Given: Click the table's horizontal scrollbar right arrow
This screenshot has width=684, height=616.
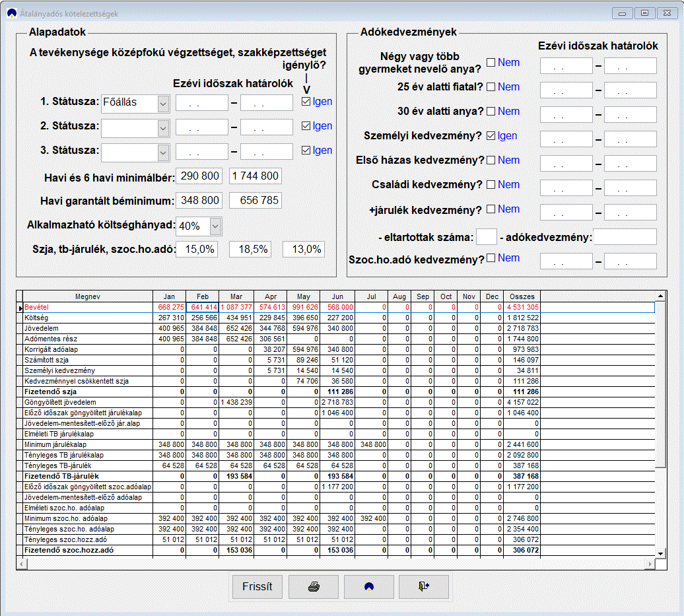Looking at the screenshot, I should (650, 564).
